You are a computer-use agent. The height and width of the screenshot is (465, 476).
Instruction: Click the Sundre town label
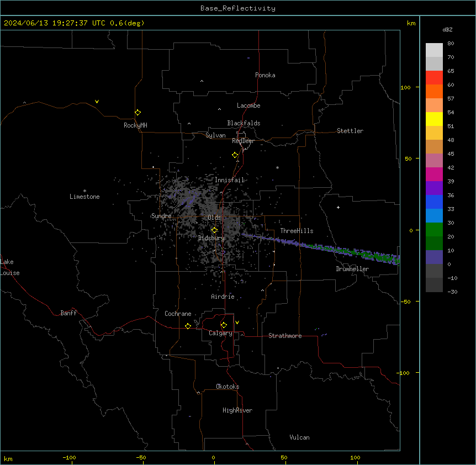click(x=161, y=216)
